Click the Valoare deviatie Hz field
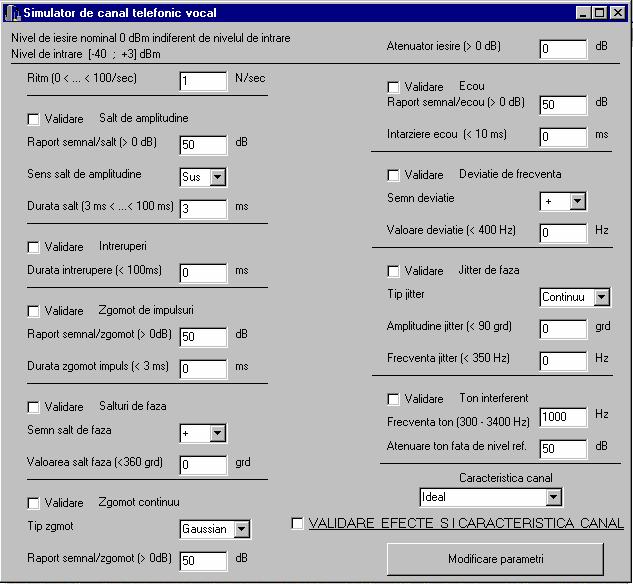The image size is (633, 584). (x=563, y=233)
